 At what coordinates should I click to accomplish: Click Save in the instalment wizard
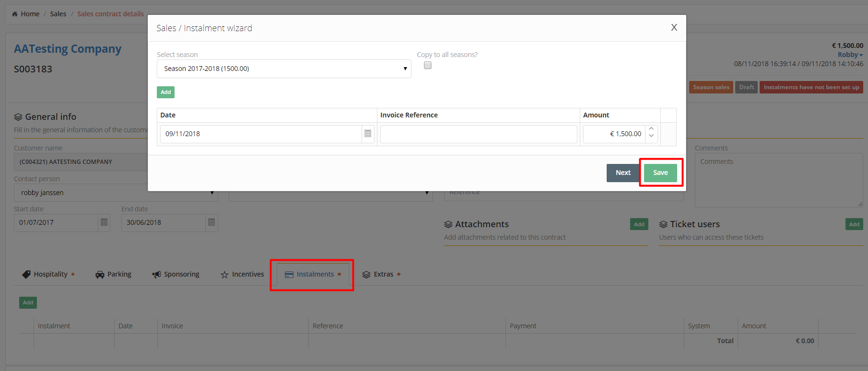pyautogui.click(x=660, y=173)
